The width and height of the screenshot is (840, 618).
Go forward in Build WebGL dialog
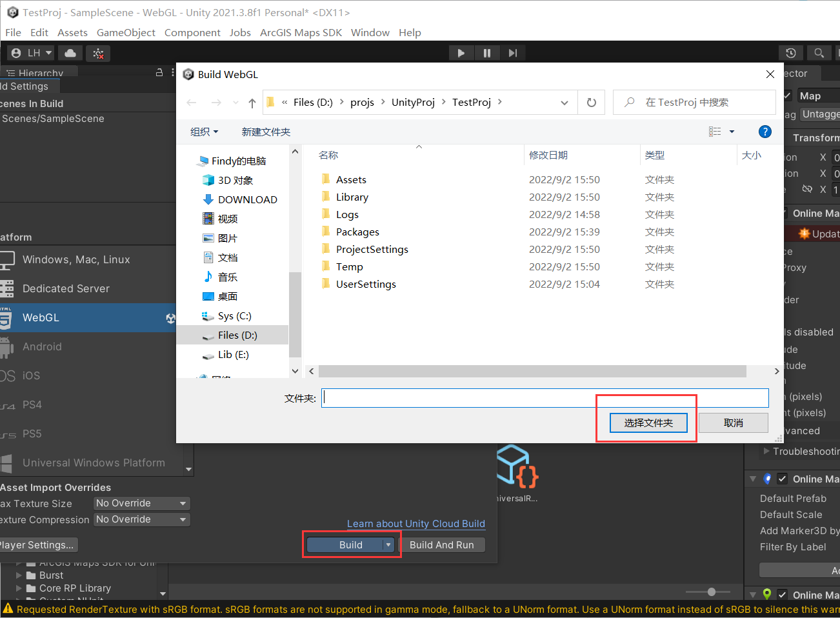pos(216,103)
